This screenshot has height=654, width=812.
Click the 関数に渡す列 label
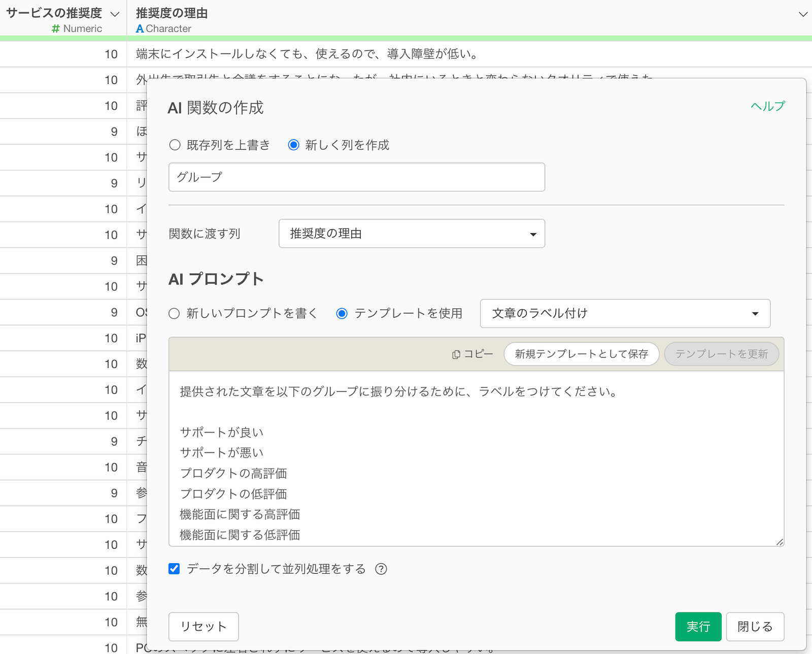[x=205, y=234]
